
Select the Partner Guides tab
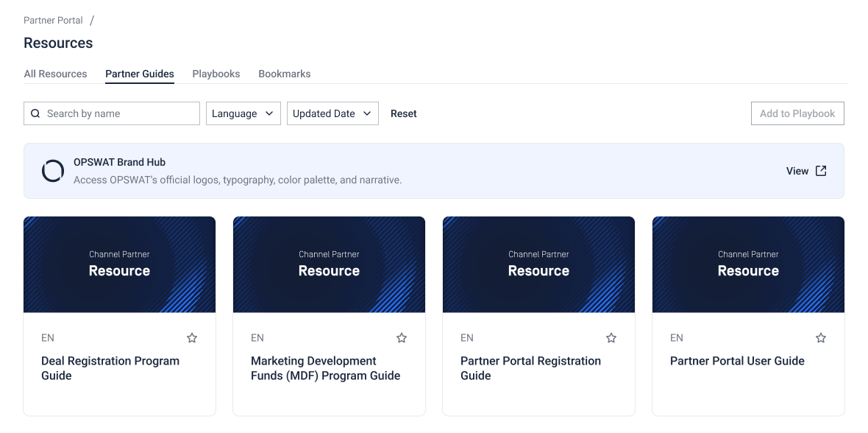pyautogui.click(x=140, y=74)
